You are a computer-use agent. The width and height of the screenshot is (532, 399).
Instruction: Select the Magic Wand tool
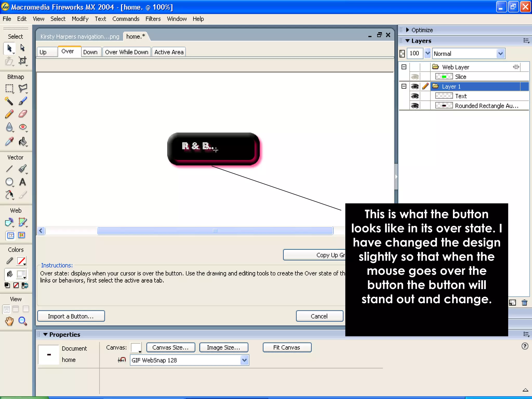[9, 101]
